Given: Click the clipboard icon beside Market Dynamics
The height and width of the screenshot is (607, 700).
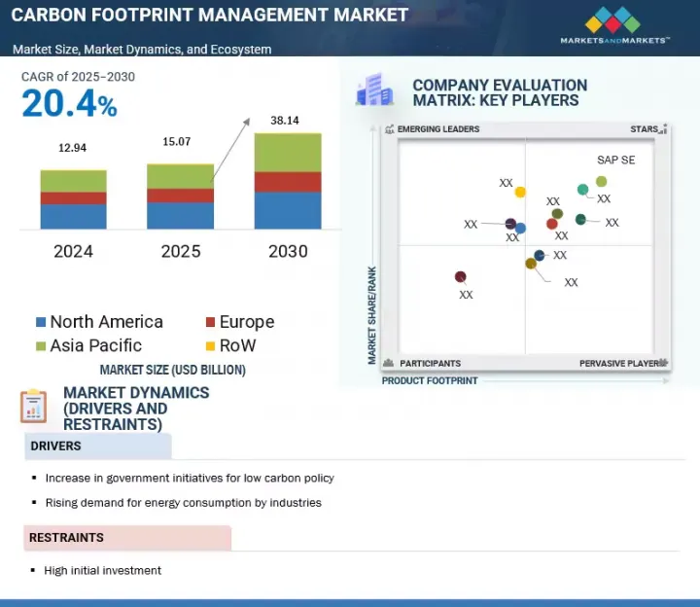Looking at the screenshot, I should (33, 405).
